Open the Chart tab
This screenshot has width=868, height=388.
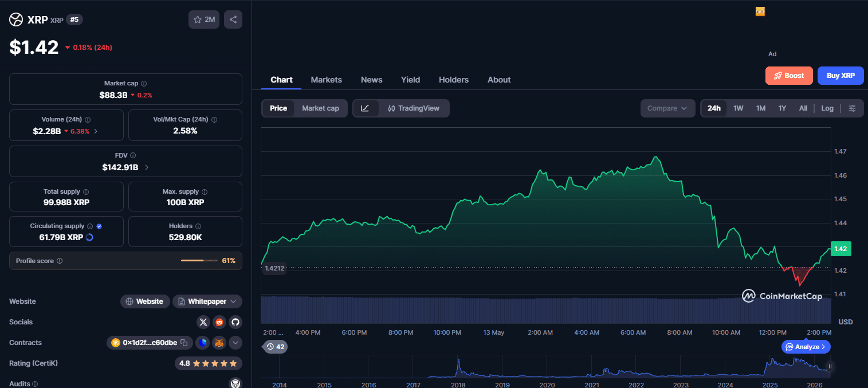(281, 80)
